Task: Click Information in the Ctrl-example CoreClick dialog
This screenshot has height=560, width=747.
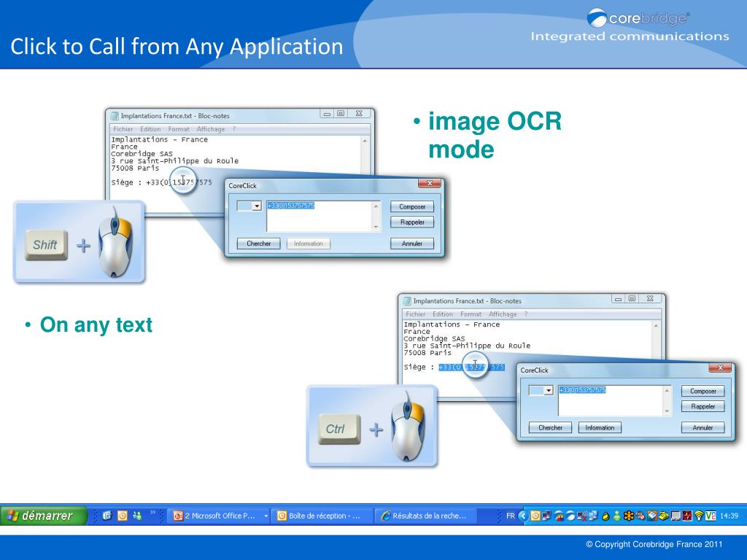Action: pyautogui.click(x=600, y=427)
